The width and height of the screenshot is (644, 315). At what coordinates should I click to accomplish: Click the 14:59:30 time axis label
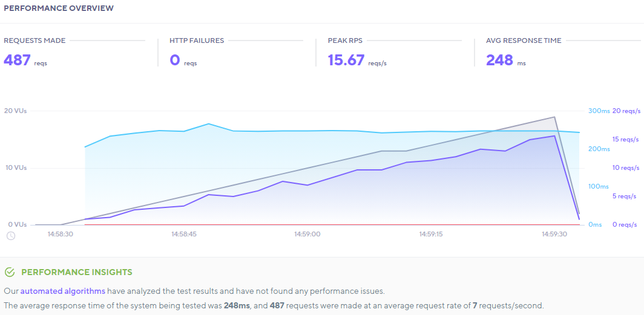point(554,234)
